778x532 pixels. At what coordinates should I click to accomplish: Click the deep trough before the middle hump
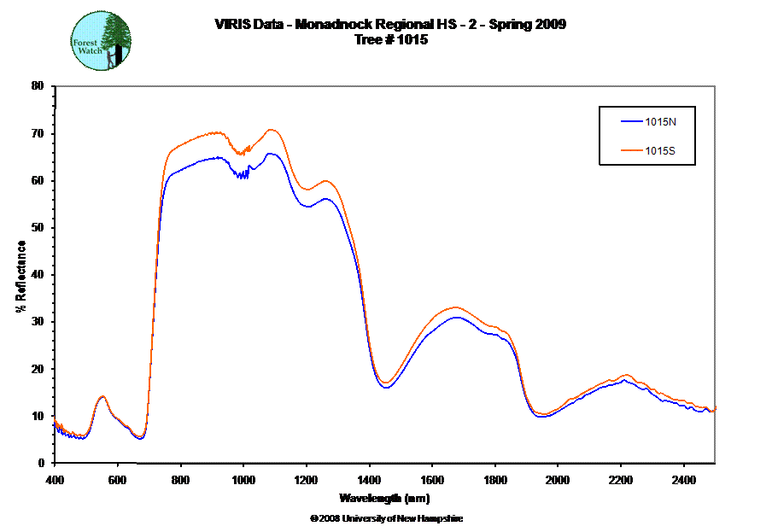[x=386, y=384]
